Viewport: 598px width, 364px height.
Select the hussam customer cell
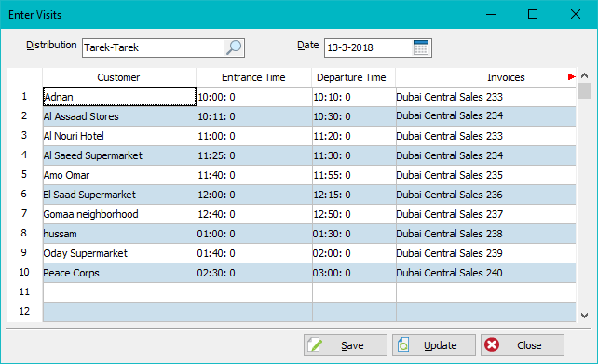(x=119, y=234)
